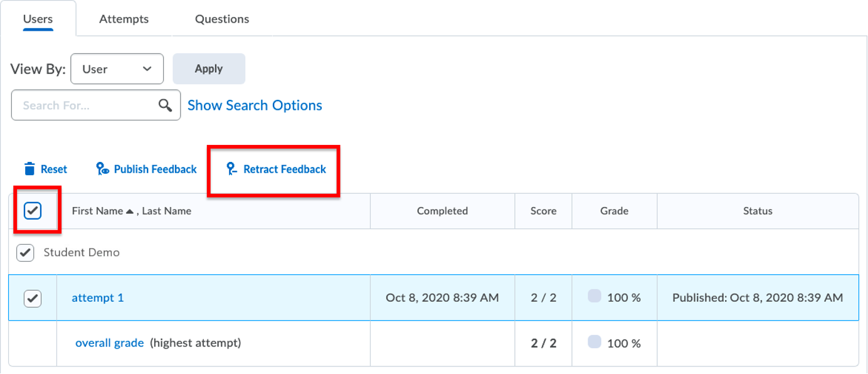Click the Retract Feedback icon
This screenshot has width=868, height=374.
click(x=232, y=169)
